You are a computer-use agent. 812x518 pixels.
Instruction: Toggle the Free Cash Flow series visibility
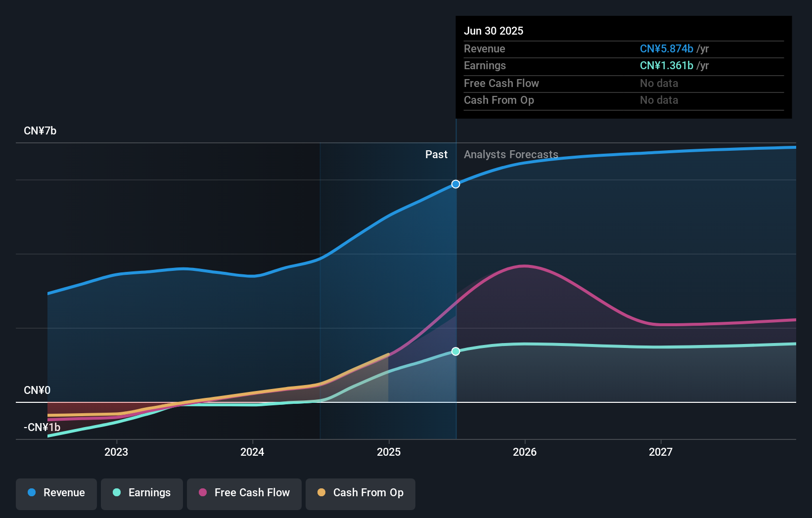(x=244, y=493)
